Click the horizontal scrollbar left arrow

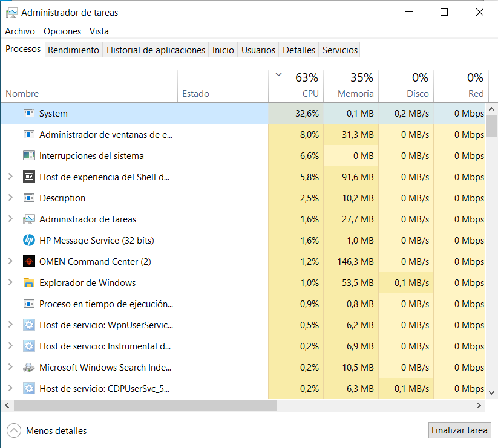pos(7,405)
